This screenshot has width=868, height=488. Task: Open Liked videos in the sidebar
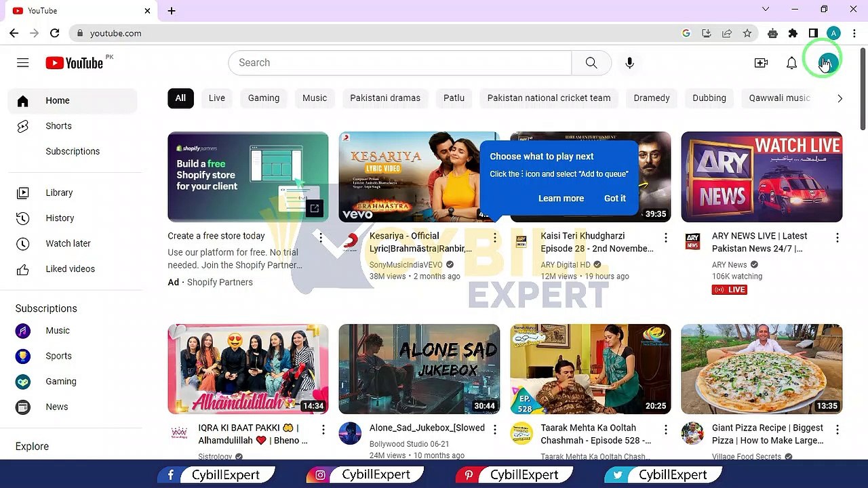pos(73,269)
